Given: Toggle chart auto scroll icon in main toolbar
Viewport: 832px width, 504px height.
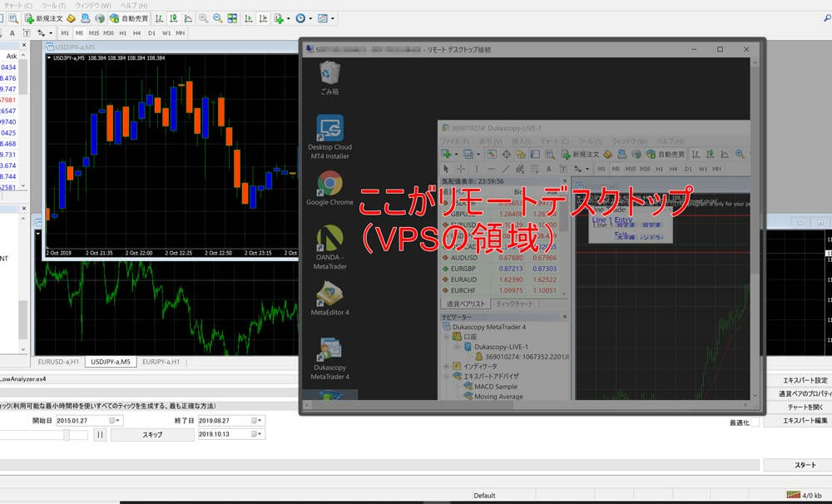Looking at the screenshot, I should 248,18.
